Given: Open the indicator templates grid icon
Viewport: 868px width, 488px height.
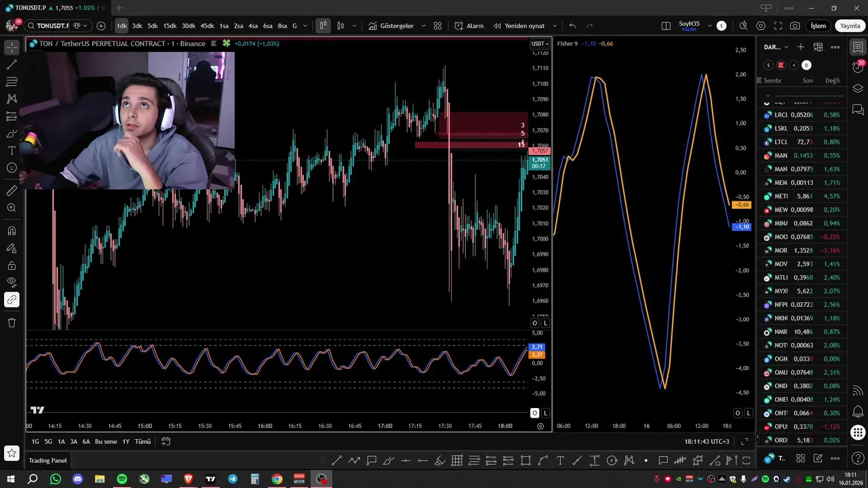Looking at the screenshot, I should click(437, 26).
